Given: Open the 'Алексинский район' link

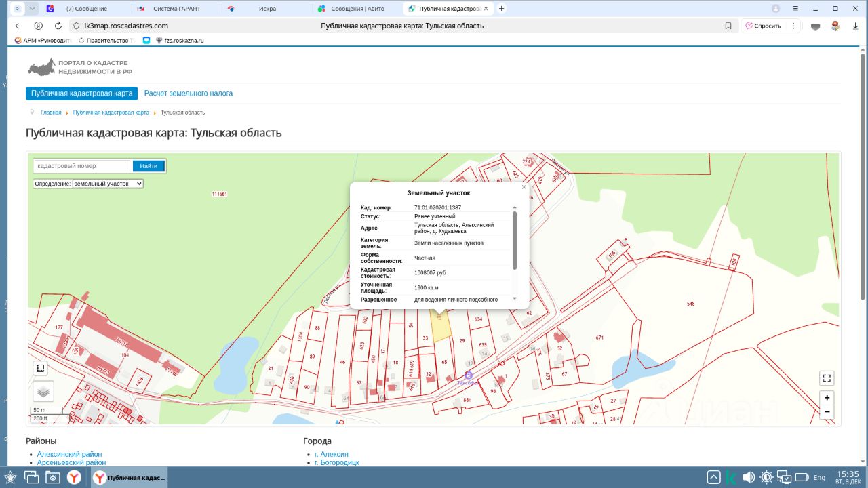Looking at the screenshot, I should 69,454.
